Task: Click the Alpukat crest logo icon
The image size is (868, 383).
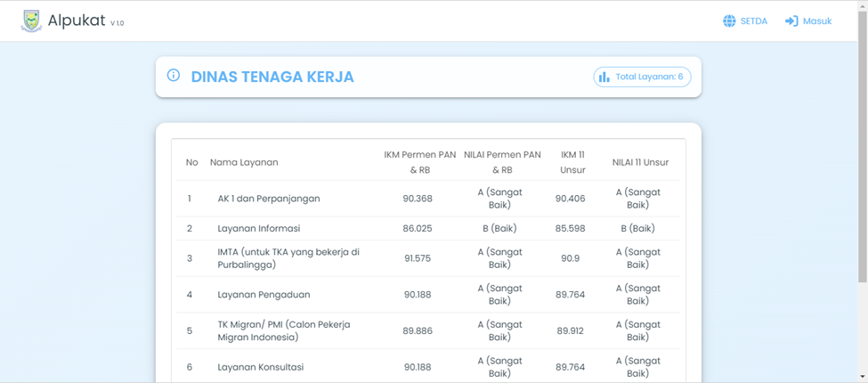Action: point(31,21)
